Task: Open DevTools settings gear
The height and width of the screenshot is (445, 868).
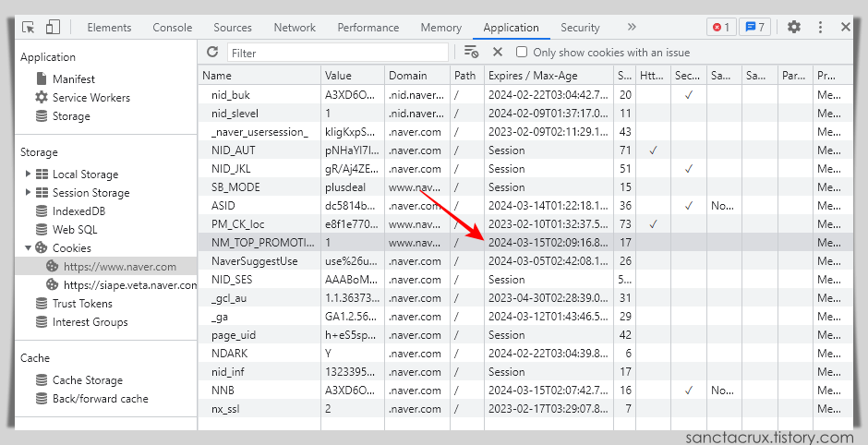Action: pos(794,27)
